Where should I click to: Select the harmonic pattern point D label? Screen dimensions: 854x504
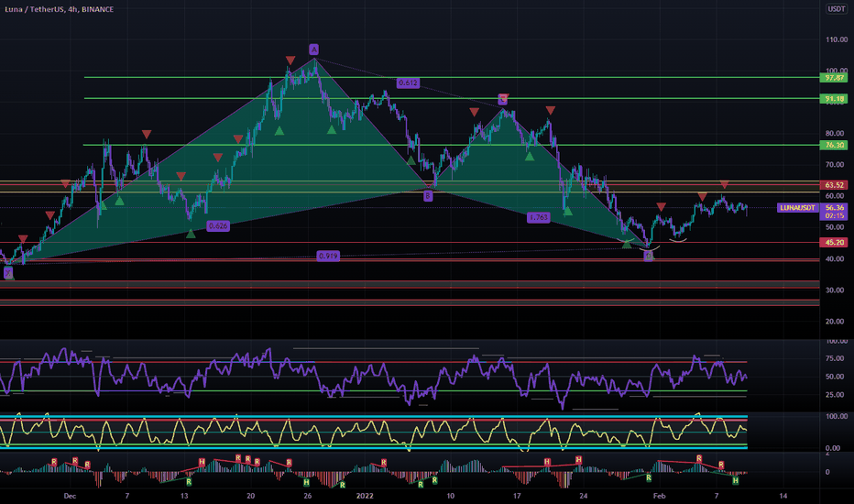coord(648,256)
